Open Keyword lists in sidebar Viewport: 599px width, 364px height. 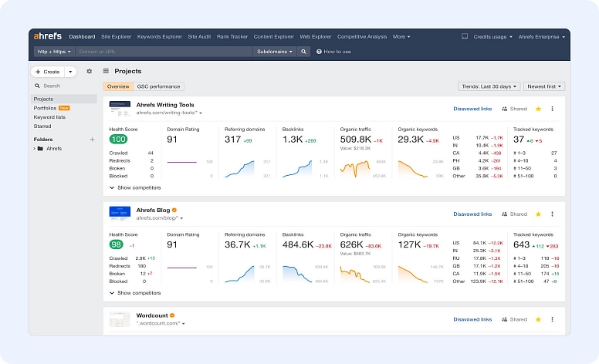coord(49,117)
